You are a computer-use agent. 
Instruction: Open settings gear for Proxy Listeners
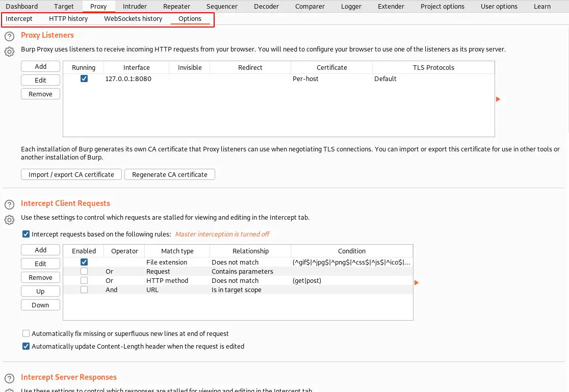(x=9, y=51)
